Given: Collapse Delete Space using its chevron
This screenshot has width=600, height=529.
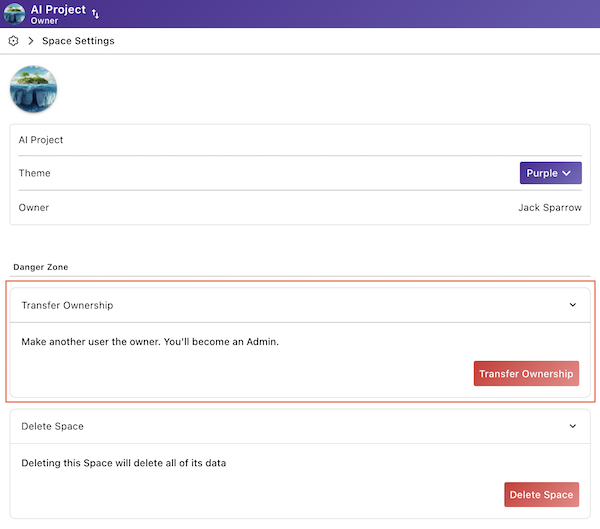Looking at the screenshot, I should pos(573,426).
